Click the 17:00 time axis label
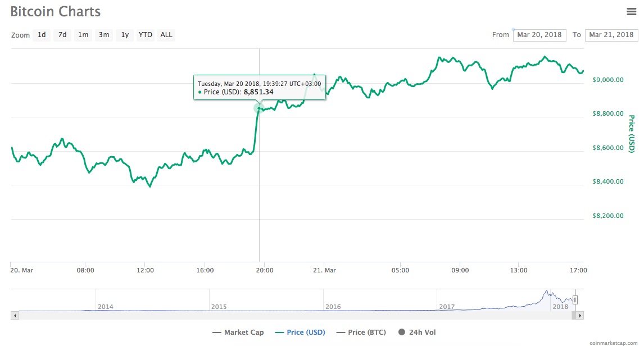This screenshot has height=346, width=644. pos(578,270)
